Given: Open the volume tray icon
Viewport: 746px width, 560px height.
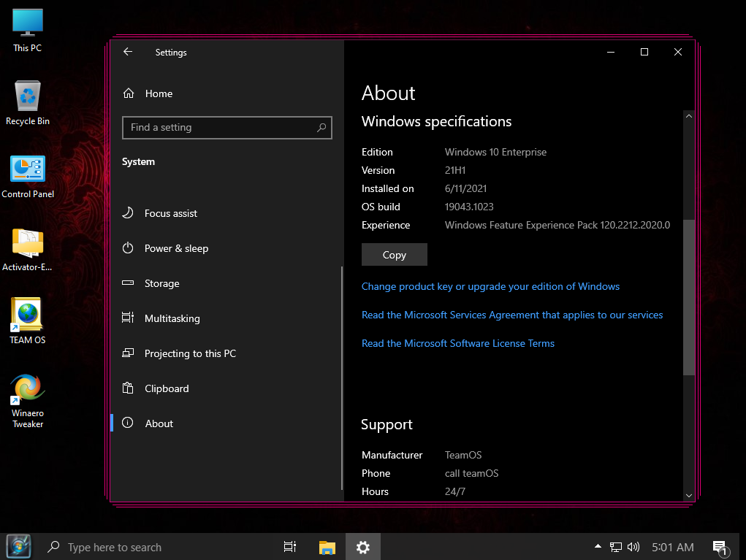Looking at the screenshot, I should point(633,547).
